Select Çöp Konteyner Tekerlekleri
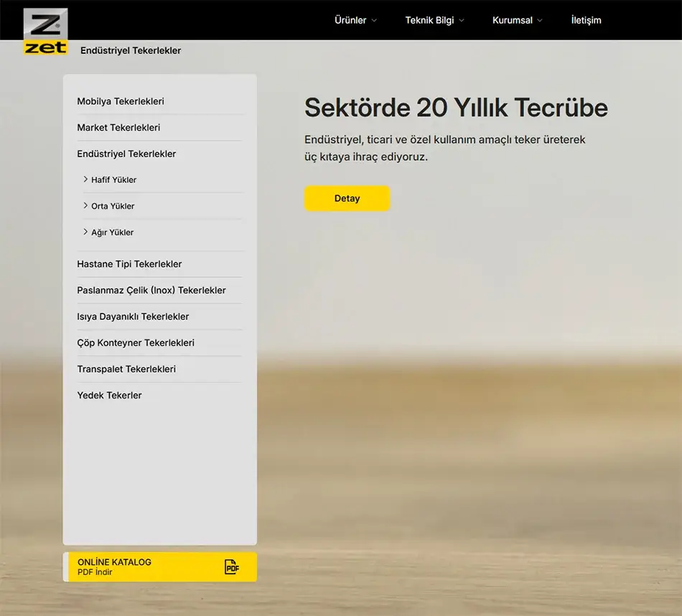 [136, 343]
